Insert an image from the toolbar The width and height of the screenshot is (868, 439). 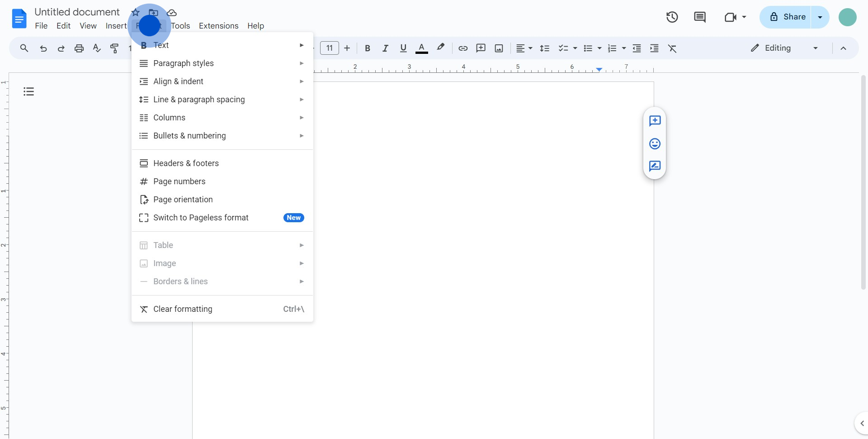tap(499, 48)
